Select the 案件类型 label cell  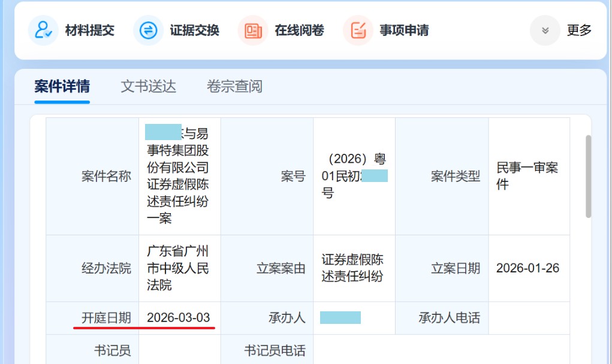(x=442, y=176)
